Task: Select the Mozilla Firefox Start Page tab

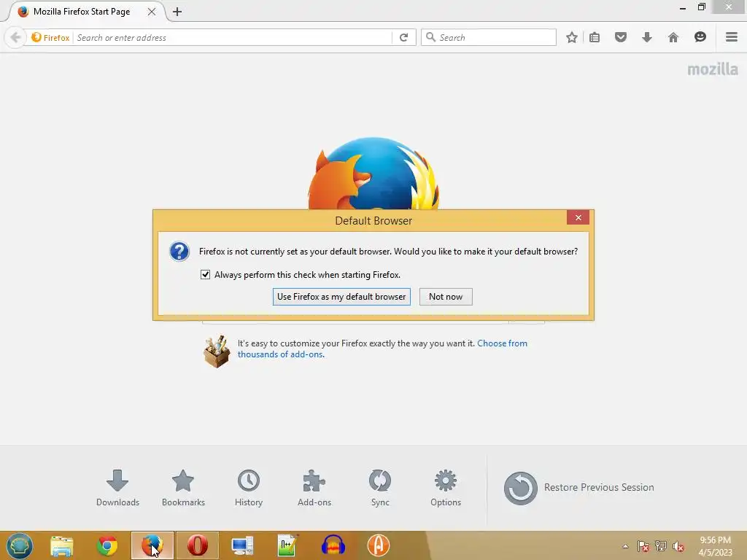Action: pyautogui.click(x=82, y=12)
